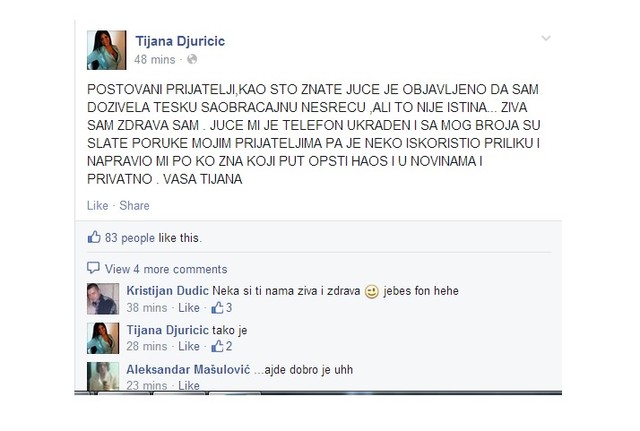Image resolution: width=640 pixels, height=431 pixels.
Task: Show the 83 people who liked
Action: click(x=129, y=238)
